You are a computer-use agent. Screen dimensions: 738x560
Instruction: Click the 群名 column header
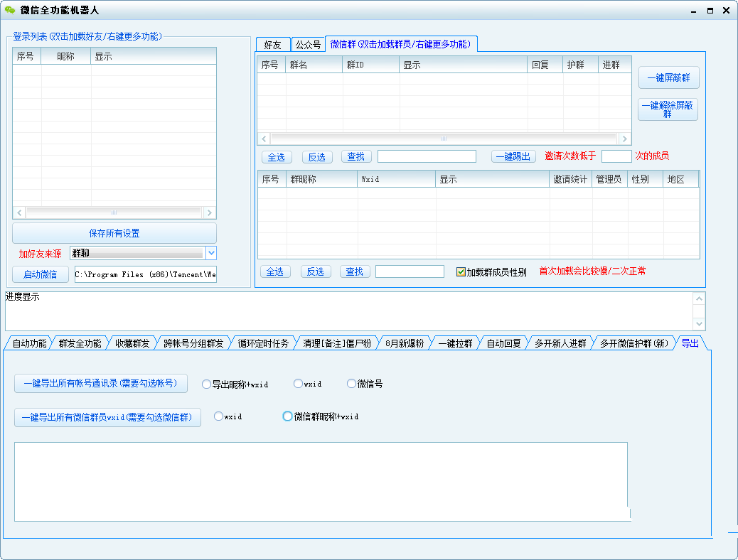pos(314,65)
